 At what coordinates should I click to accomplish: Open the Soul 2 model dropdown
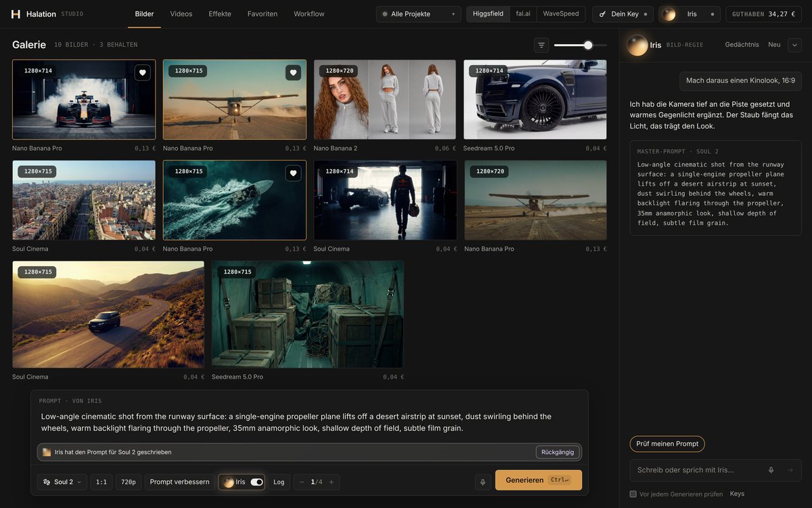pos(62,482)
